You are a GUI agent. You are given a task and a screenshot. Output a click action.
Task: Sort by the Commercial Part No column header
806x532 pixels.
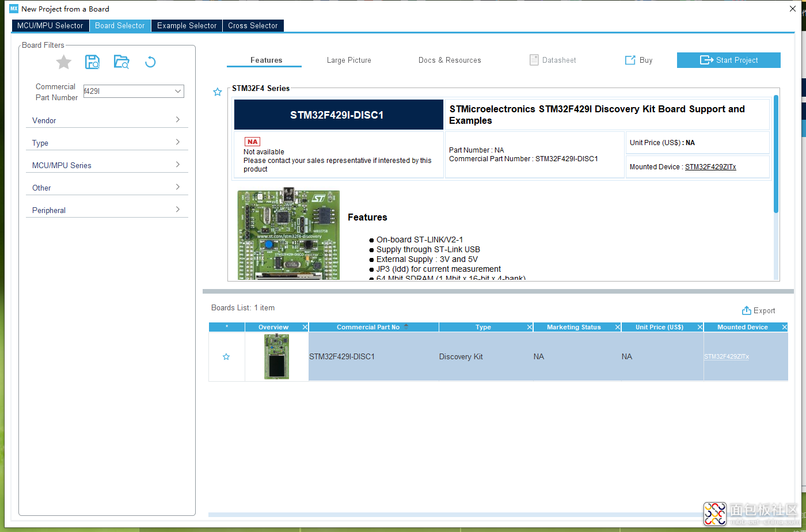374,327
